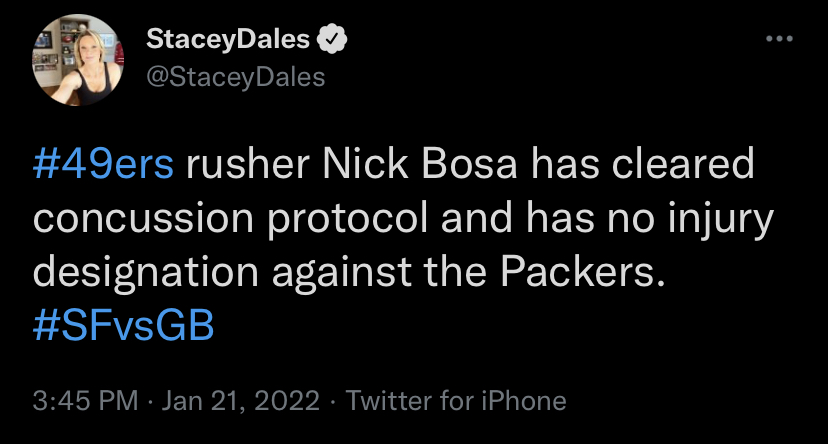Image resolution: width=828 pixels, height=444 pixels.
Task: Click the StaceyDales display name
Action: pyautogui.click(x=229, y=39)
